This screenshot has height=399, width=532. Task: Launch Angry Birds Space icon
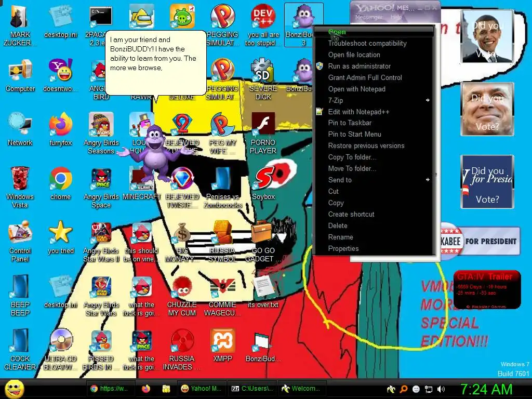coord(101,188)
